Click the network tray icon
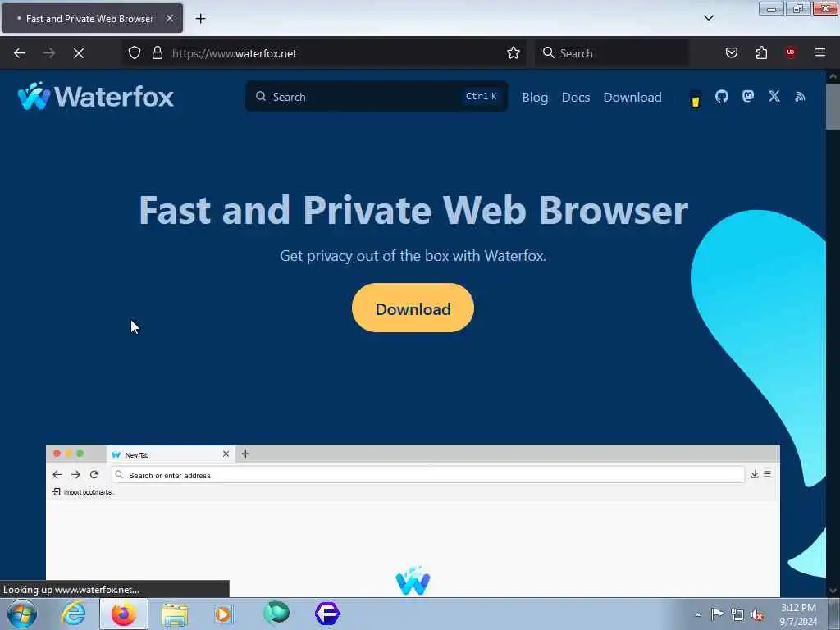 pos(737,614)
